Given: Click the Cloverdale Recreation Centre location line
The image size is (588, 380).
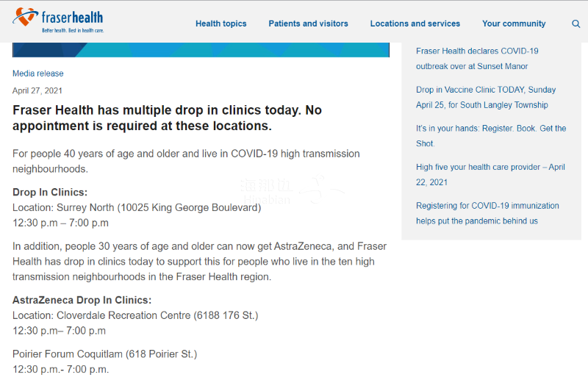Looking at the screenshot, I should click(x=135, y=315).
